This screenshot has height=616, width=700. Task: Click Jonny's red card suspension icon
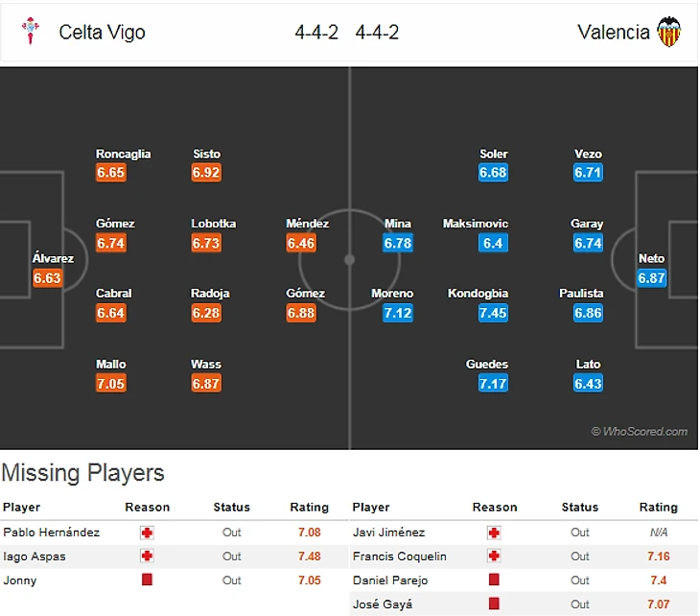point(147,580)
